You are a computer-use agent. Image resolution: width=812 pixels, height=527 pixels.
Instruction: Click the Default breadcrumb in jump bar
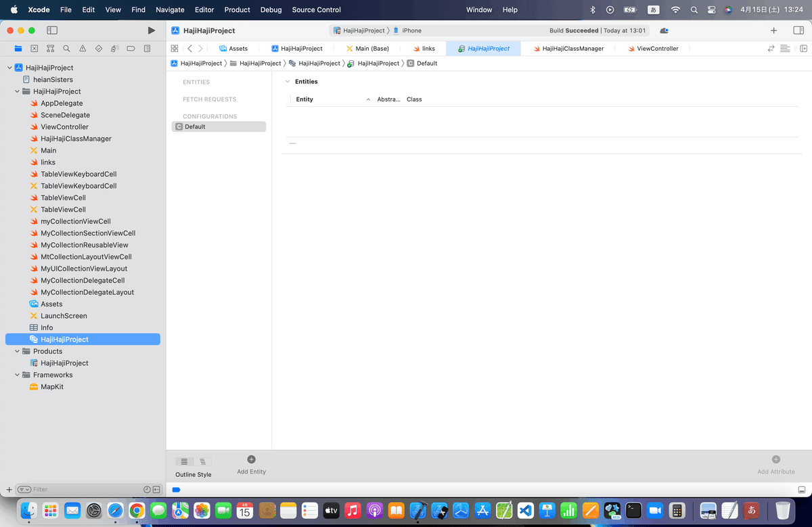tap(422, 63)
